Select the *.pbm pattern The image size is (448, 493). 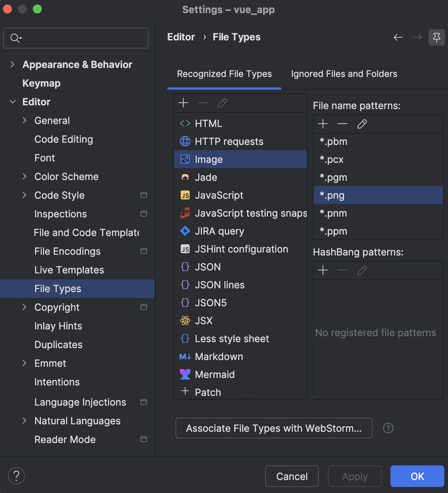pyautogui.click(x=378, y=142)
